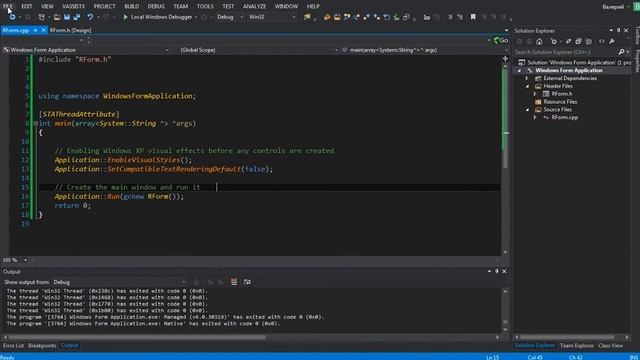Close the Output panel
Image resolution: width=640 pixels, height=360 pixels.
click(x=504, y=271)
